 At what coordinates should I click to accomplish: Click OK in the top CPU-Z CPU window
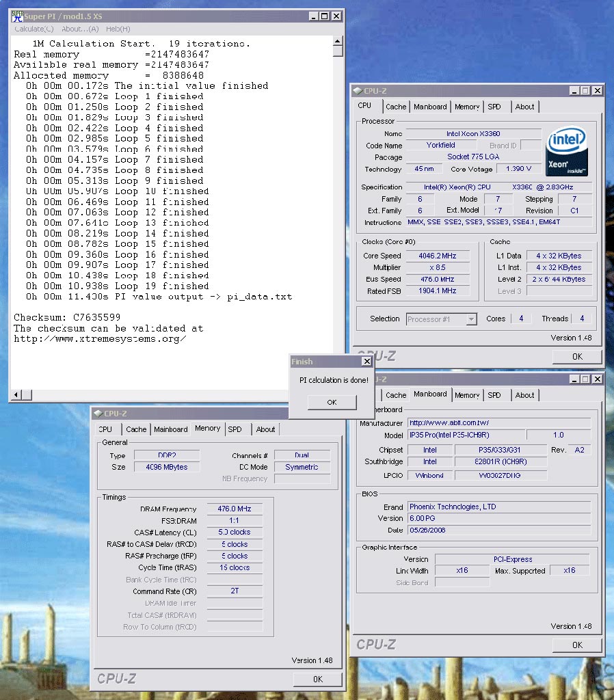577,357
